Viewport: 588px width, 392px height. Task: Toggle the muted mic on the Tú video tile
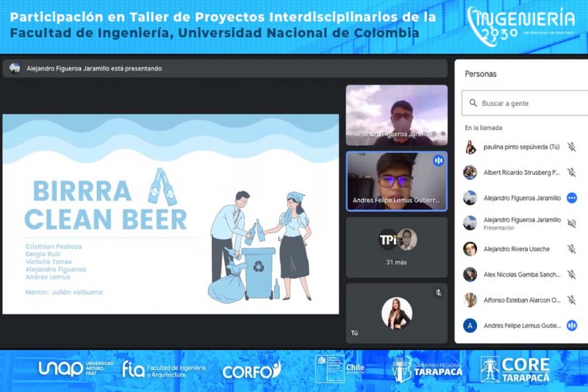tap(438, 293)
